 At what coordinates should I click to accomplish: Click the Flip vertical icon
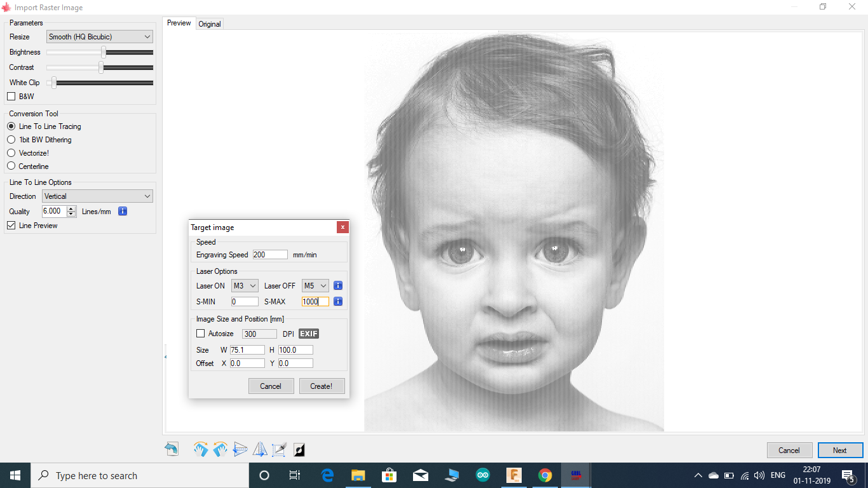click(240, 449)
